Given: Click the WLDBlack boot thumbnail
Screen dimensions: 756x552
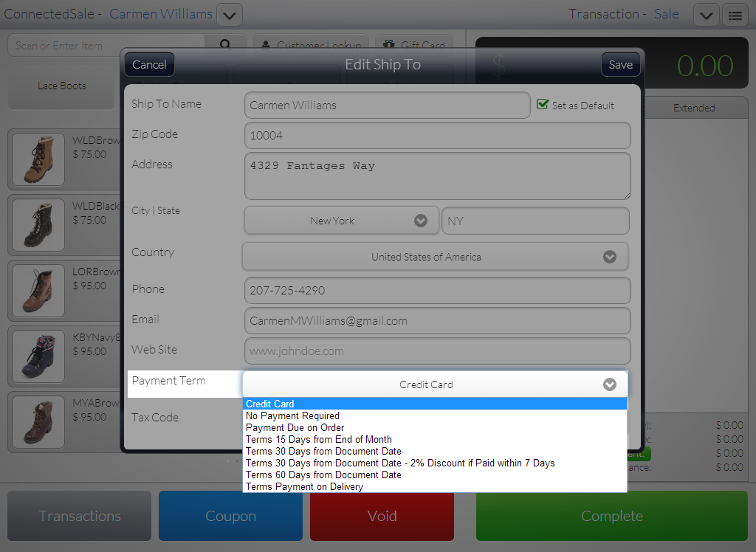Looking at the screenshot, I should (38, 224).
